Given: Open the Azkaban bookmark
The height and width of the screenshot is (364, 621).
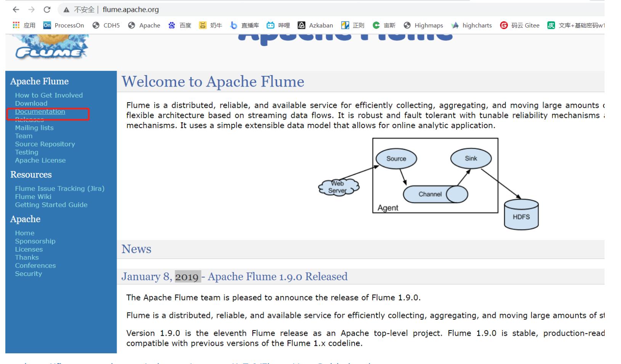Looking at the screenshot, I should [x=315, y=25].
